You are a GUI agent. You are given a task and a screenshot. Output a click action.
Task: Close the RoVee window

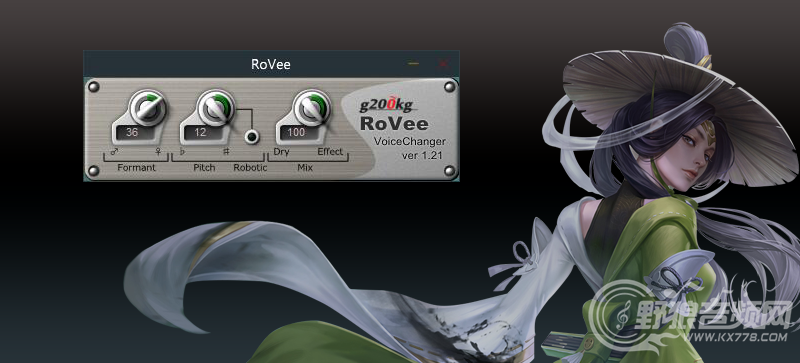(x=443, y=64)
